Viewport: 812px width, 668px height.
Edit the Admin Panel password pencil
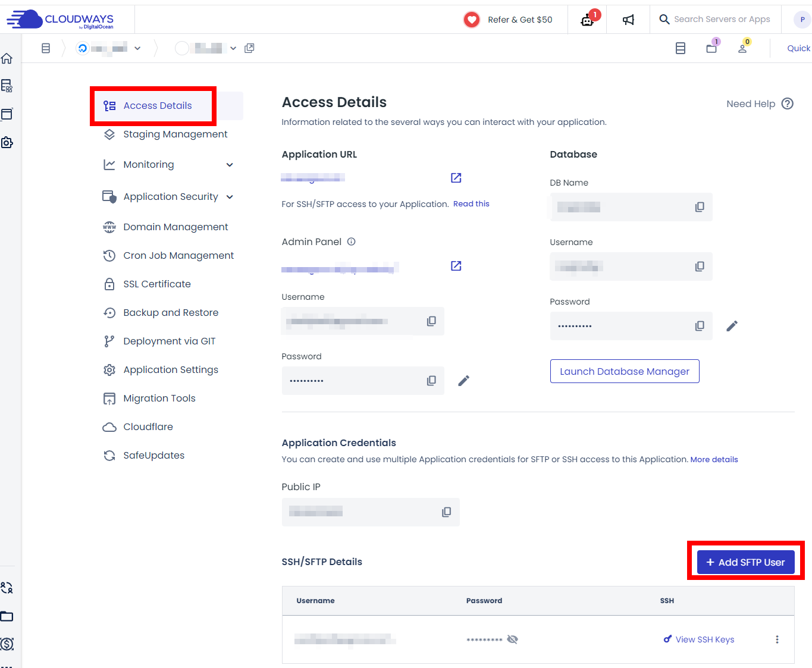tap(464, 381)
